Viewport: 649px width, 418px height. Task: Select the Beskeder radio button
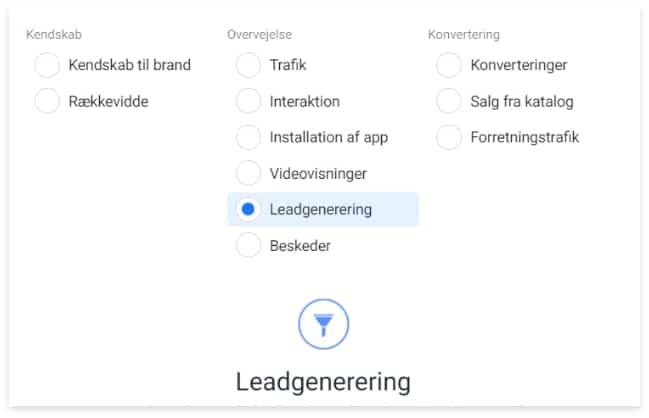[248, 245]
